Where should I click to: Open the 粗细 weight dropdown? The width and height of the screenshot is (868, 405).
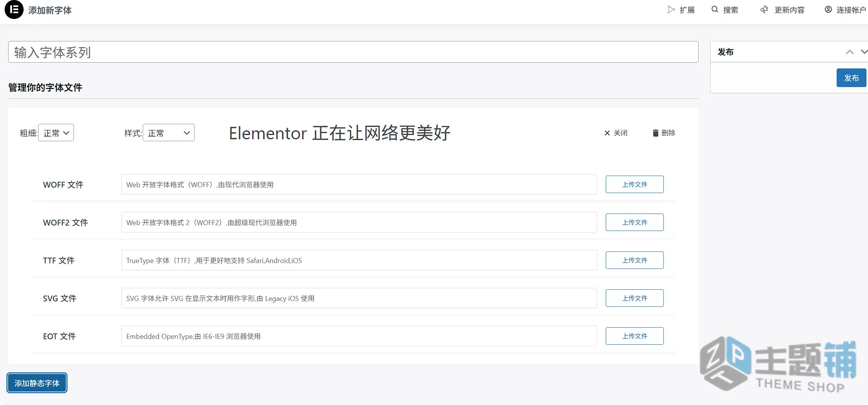pos(56,133)
